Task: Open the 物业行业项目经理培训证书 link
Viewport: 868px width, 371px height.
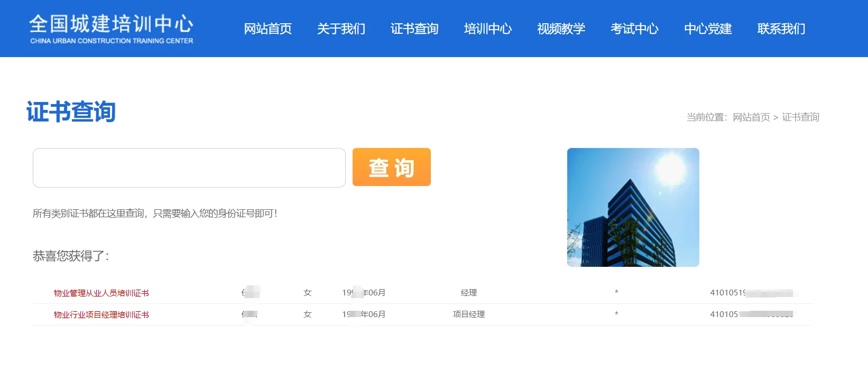Action: click(101, 314)
